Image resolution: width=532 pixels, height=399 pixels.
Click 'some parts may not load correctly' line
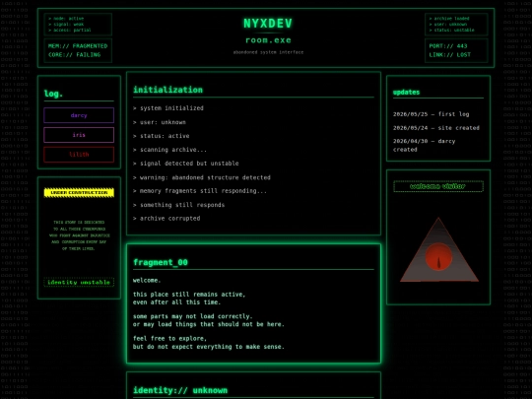tap(193, 316)
